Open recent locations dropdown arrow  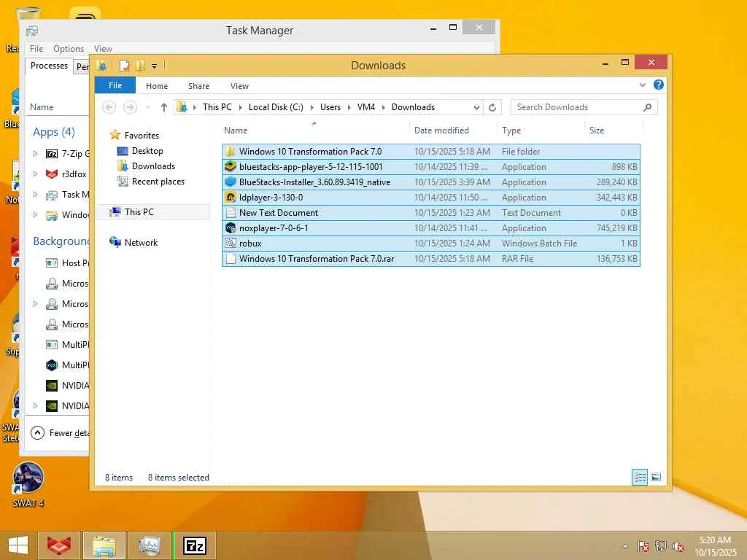(147, 108)
